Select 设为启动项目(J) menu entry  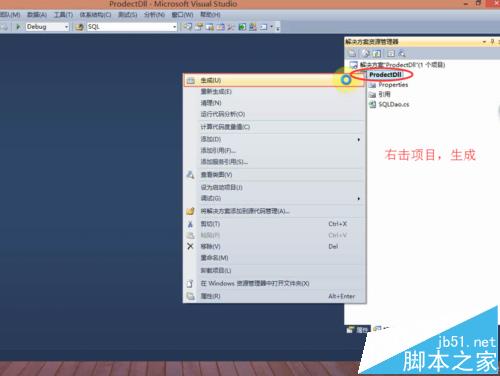[275, 187]
